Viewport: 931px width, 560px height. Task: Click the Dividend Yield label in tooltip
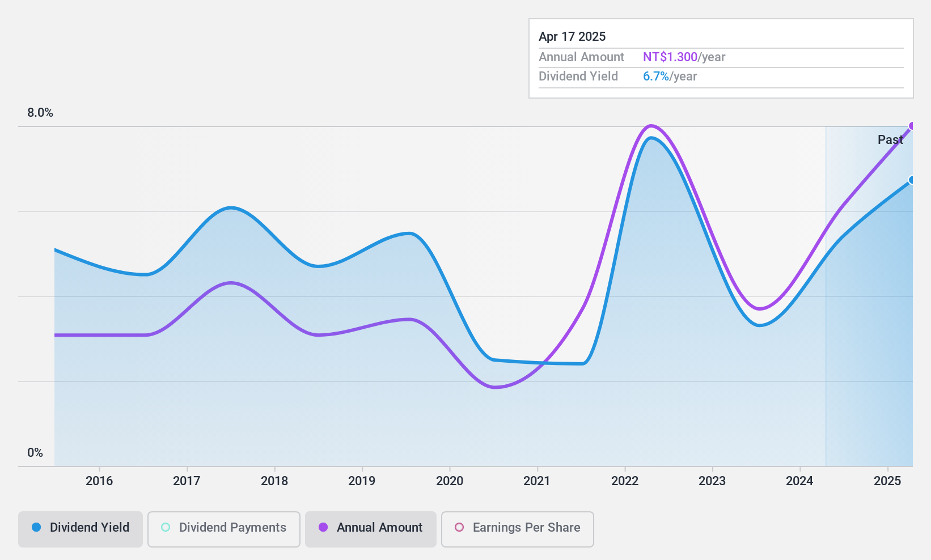pyautogui.click(x=578, y=77)
